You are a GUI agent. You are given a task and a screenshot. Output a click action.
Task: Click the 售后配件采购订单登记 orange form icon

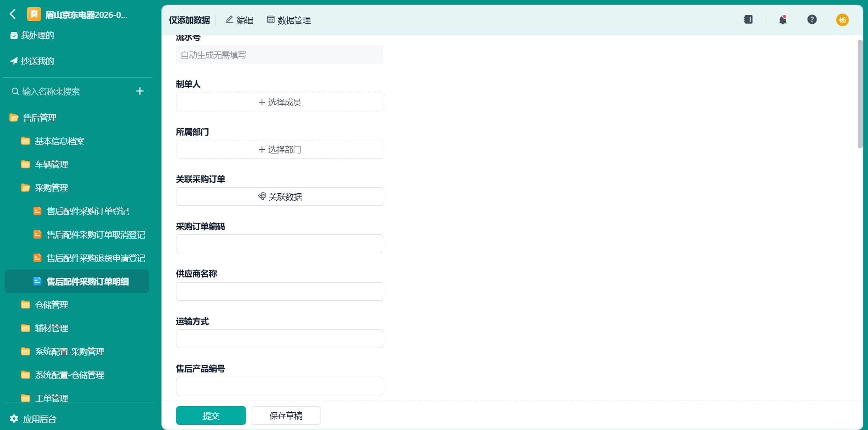click(x=37, y=211)
